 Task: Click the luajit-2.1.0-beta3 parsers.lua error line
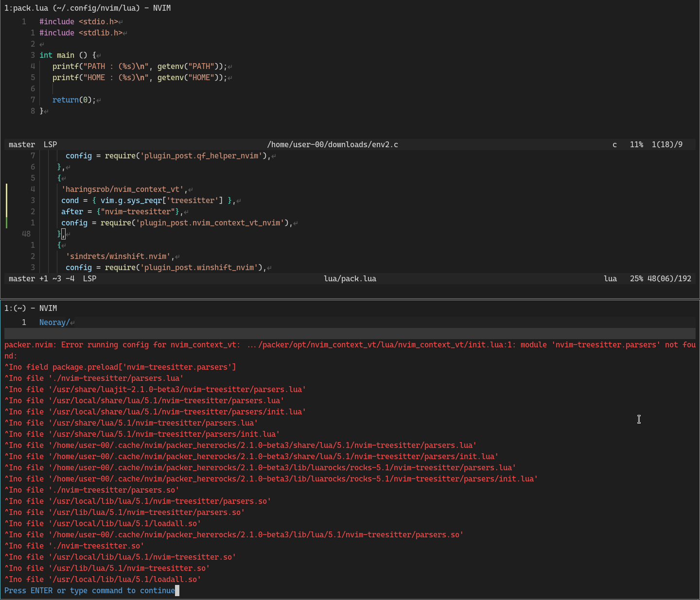(x=155, y=389)
